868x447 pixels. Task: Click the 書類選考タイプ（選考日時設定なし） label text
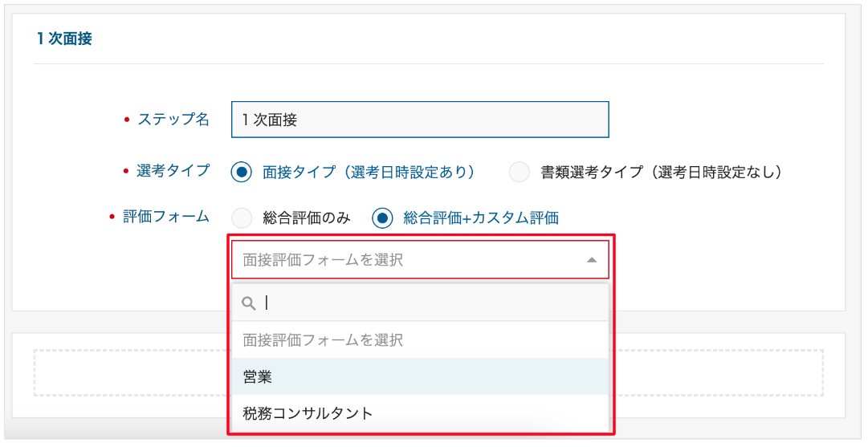(x=661, y=172)
